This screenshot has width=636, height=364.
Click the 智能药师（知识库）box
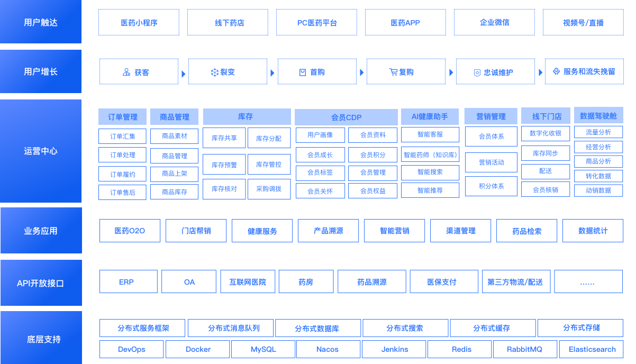[430, 155]
